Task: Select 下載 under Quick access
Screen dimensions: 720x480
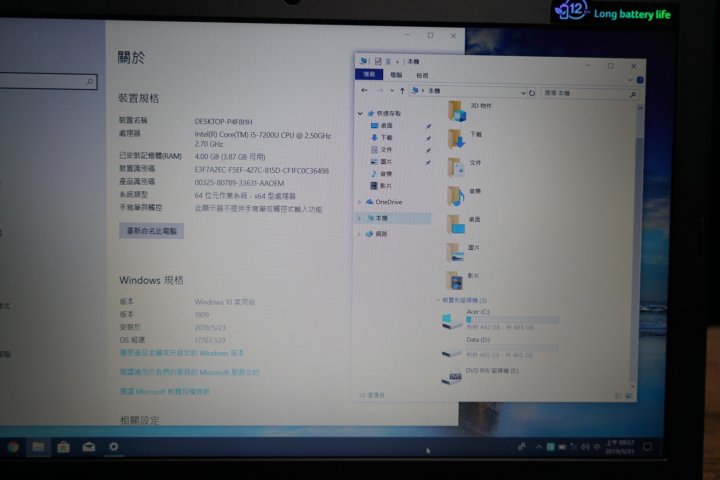Action: (x=386, y=137)
